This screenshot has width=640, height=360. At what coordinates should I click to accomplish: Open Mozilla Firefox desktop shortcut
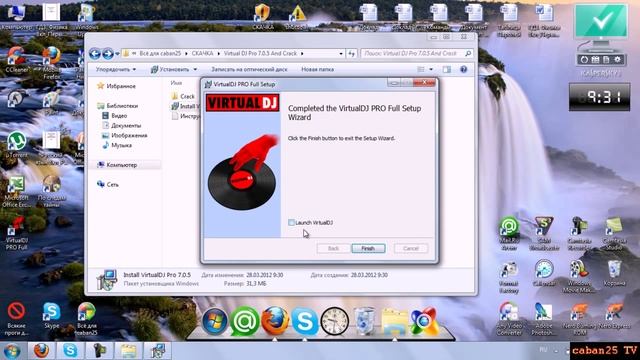(x=51, y=63)
